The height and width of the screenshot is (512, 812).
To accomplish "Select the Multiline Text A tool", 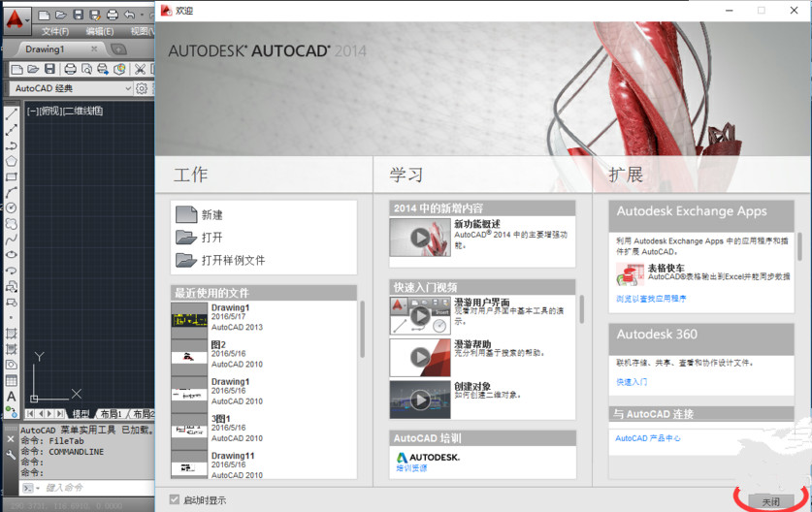I will 12,397.
